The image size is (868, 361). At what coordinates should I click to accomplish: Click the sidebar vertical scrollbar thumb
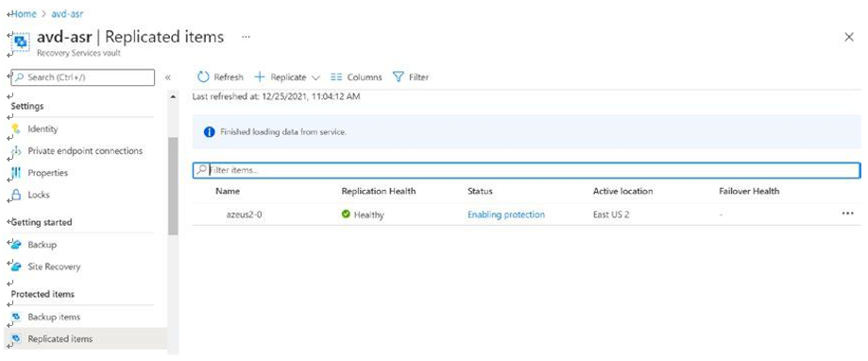173,186
